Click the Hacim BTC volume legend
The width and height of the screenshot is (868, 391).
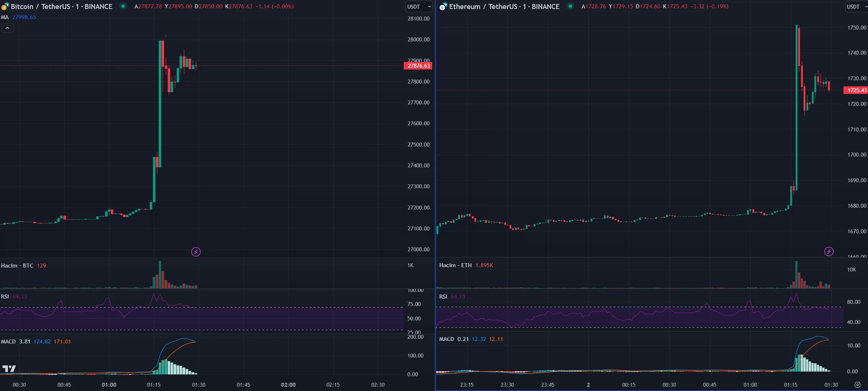17,266
